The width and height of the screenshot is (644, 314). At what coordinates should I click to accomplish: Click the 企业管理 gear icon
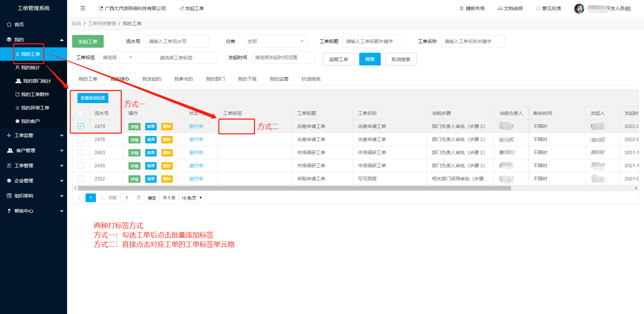coord(9,181)
